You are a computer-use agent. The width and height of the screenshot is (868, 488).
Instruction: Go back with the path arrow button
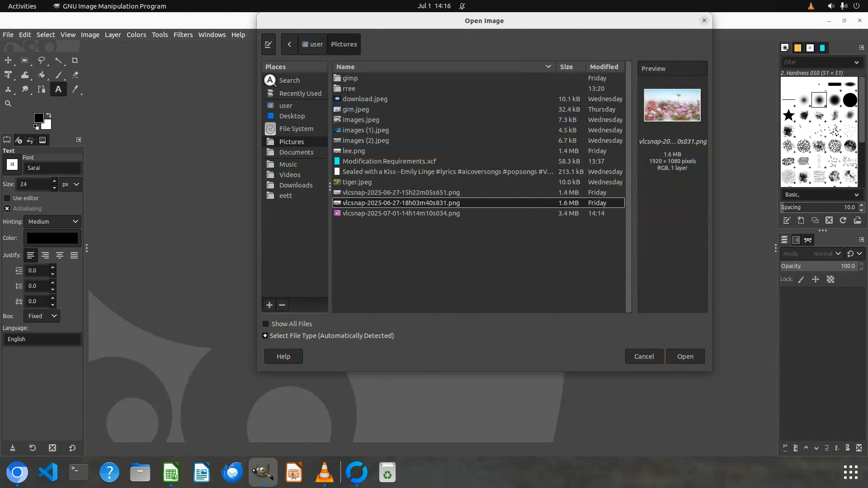tap(289, 44)
